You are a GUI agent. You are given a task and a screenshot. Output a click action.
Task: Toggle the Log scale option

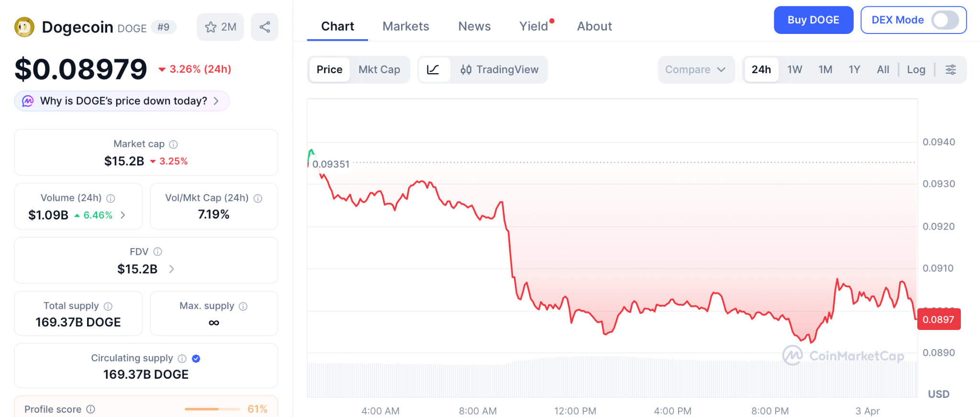click(x=916, y=70)
